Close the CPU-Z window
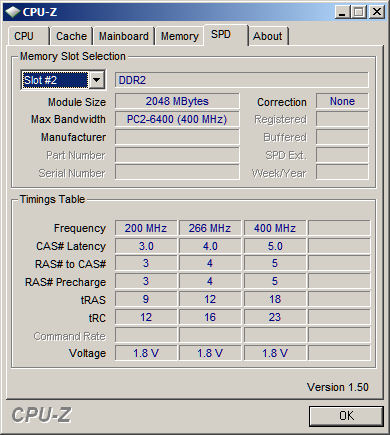Screen dimensions: 390x435 click(377, 12)
